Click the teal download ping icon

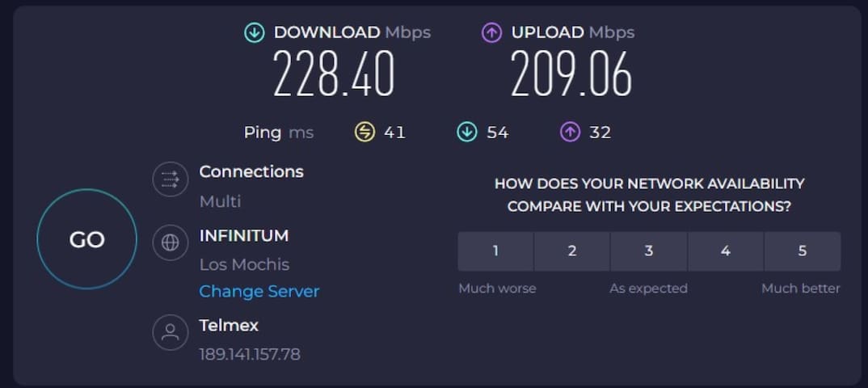(467, 132)
